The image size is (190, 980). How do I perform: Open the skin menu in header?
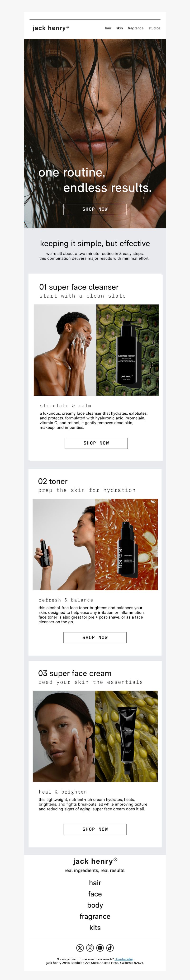tap(119, 28)
